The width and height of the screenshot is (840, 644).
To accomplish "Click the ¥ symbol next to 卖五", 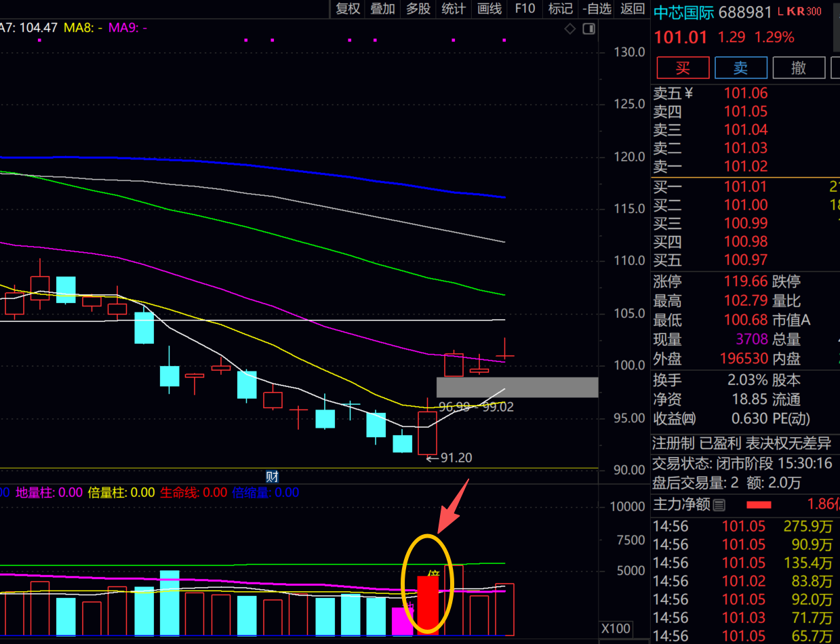I will tap(689, 94).
